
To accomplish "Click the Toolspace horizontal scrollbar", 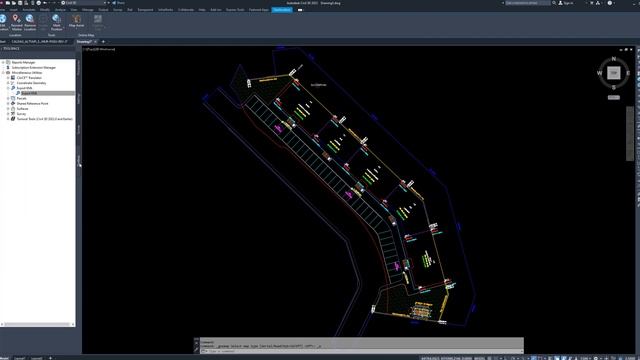I will [x=38, y=324].
